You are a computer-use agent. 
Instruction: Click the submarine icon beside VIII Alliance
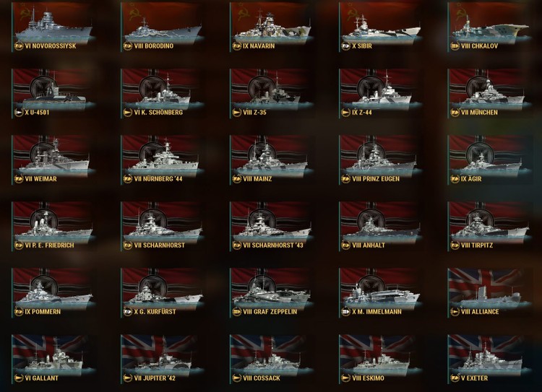(x=455, y=312)
